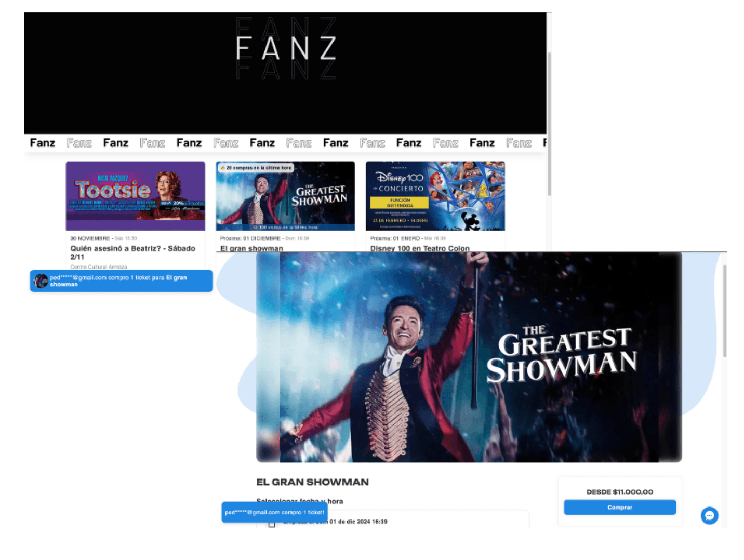The width and height of the screenshot is (744, 560).
Task: Open 'Quién asesinó a Beatriz?' event title
Action: (x=133, y=252)
